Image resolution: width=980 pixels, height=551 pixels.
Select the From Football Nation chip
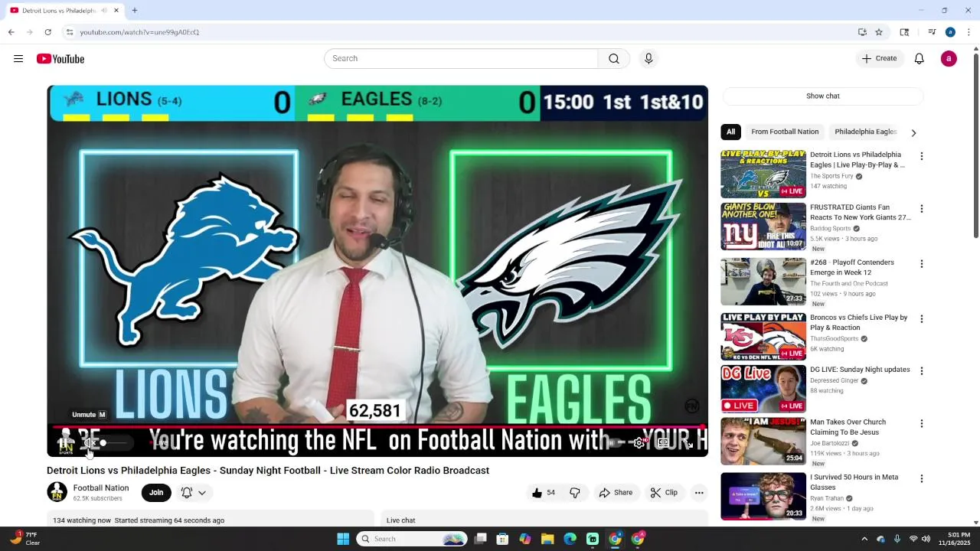click(785, 132)
